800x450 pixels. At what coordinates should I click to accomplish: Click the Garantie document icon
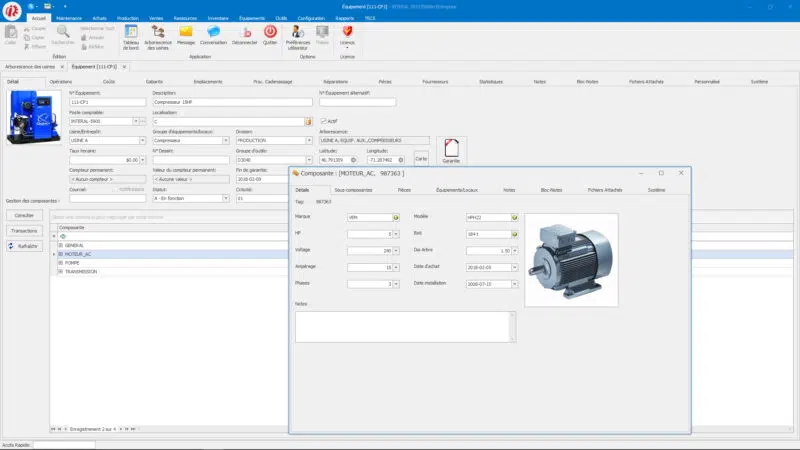(x=451, y=150)
